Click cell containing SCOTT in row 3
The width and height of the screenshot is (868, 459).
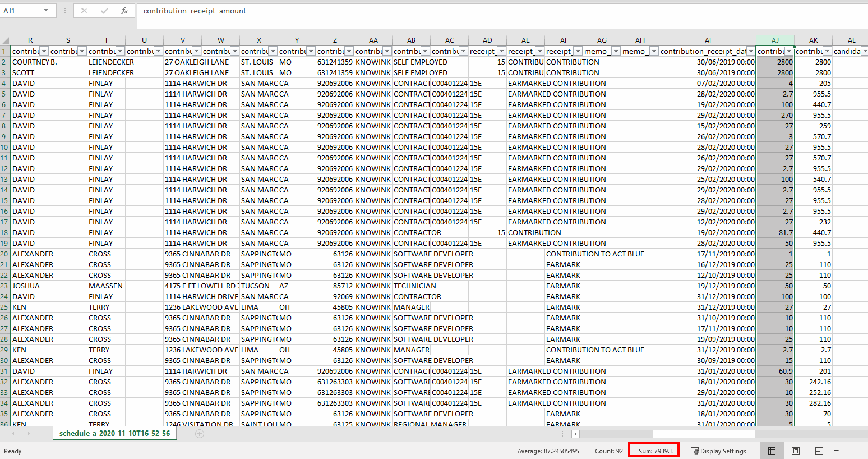click(x=30, y=73)
